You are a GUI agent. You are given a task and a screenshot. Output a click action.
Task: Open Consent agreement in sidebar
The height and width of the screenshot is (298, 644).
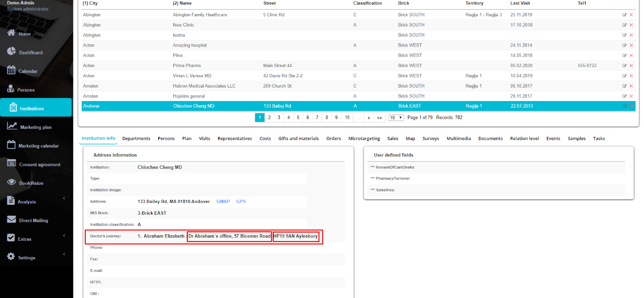(40, 164)
